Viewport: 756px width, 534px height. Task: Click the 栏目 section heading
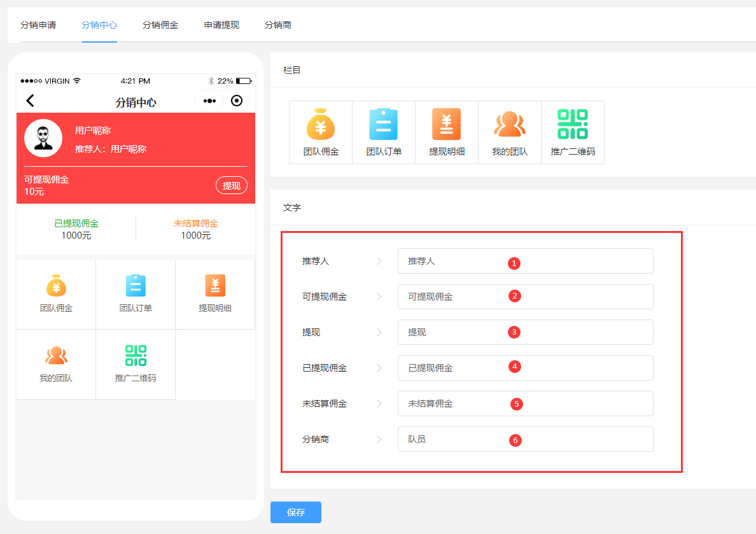click(x=291, y=70)
